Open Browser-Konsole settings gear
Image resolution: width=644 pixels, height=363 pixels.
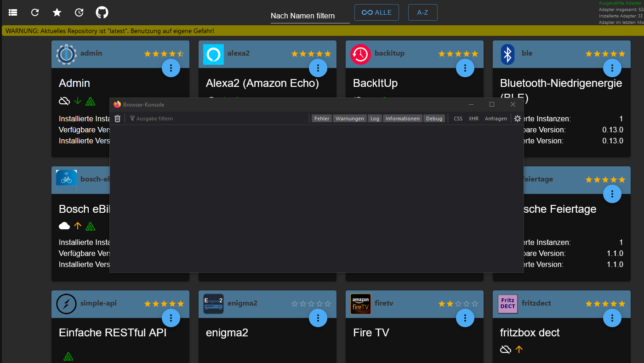click(x=518, y=119)
